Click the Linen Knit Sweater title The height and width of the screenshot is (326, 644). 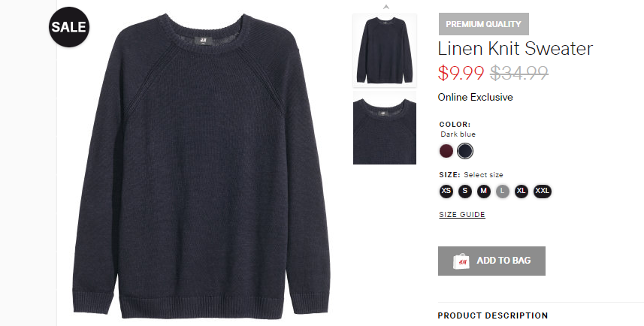[516, 48]
